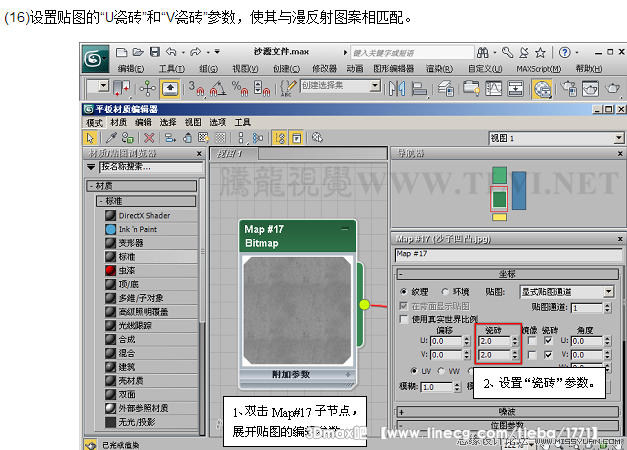Click the Save floppy disk icon
The width and height of the screenshot is (627, 450).
[x=155, y=52]
